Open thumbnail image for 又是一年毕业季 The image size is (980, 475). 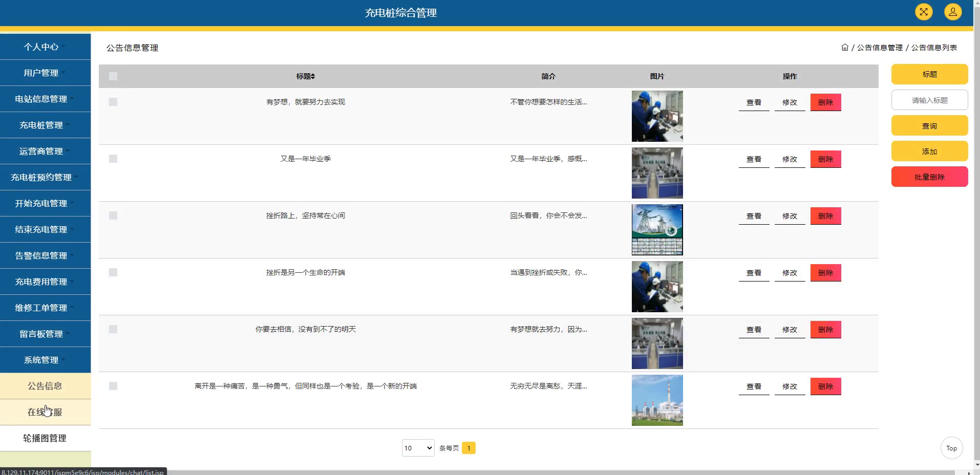(x=657, y=173)
